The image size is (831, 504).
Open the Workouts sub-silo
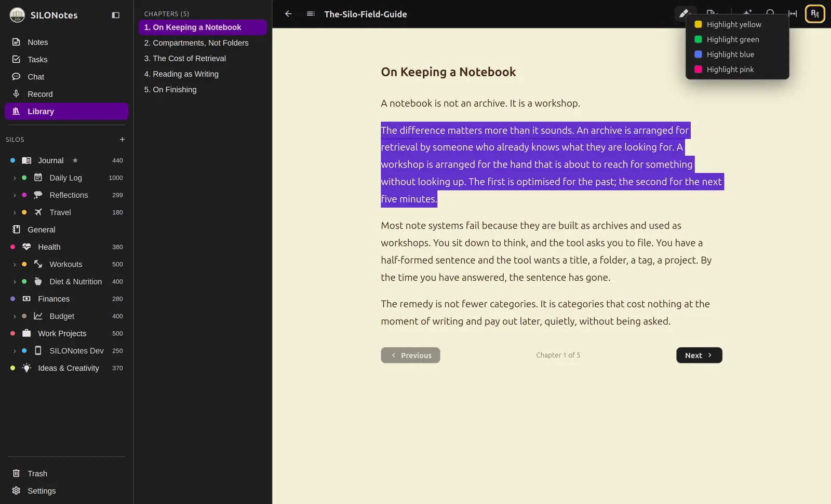click(x=66, y=264)
